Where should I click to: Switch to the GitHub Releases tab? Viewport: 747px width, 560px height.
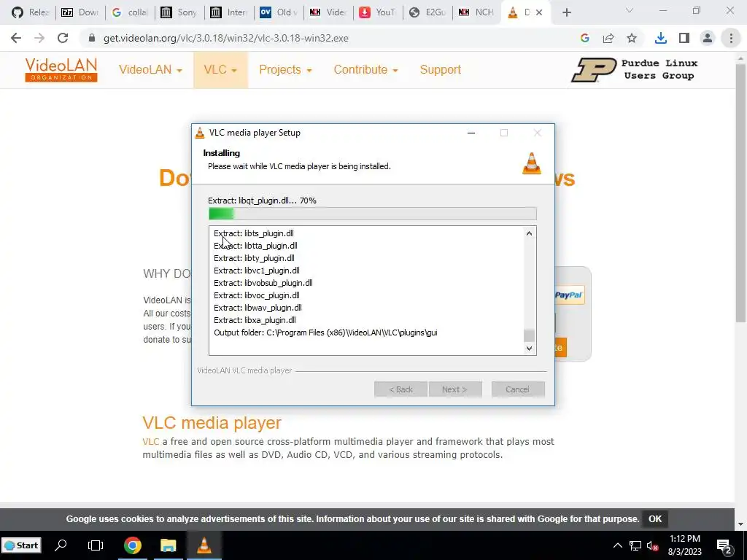click(31, 12)
